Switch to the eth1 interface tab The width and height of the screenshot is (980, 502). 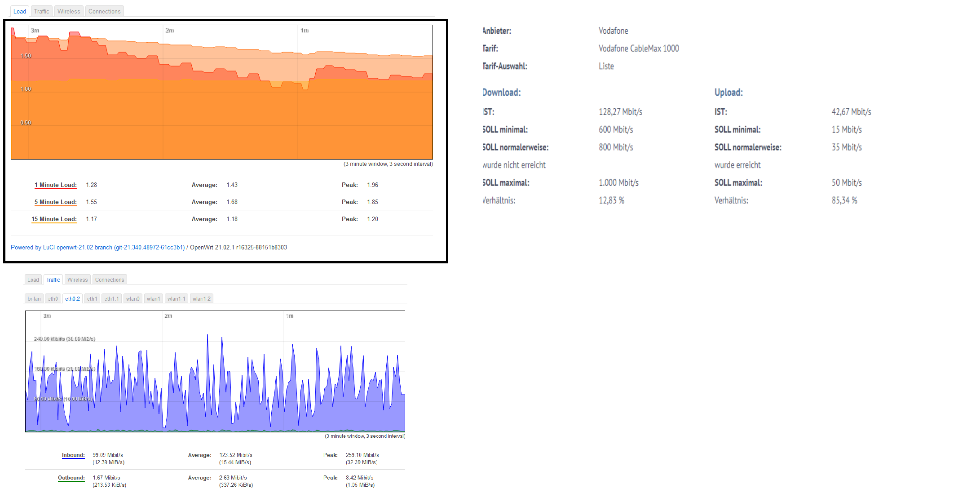pos(92,298)
